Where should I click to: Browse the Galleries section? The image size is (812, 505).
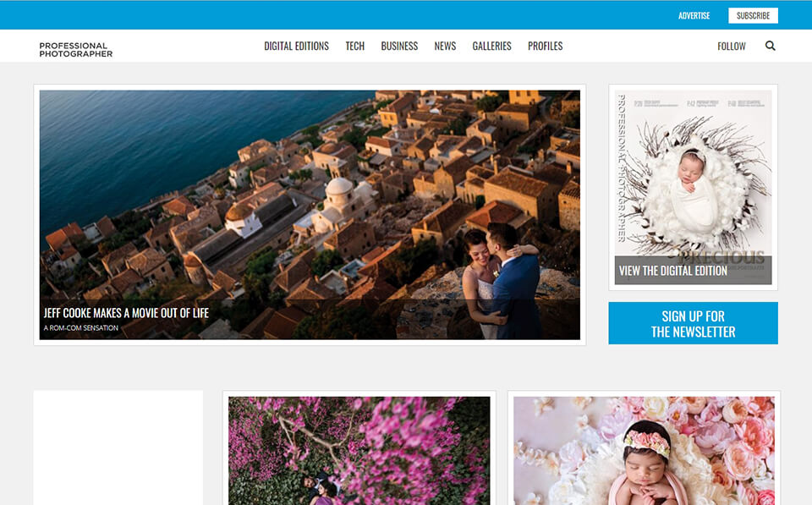tap(491, 46)
